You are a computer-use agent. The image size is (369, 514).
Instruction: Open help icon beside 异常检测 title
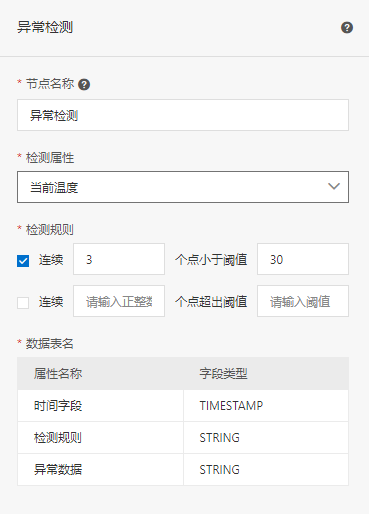(x=347, y=28)
